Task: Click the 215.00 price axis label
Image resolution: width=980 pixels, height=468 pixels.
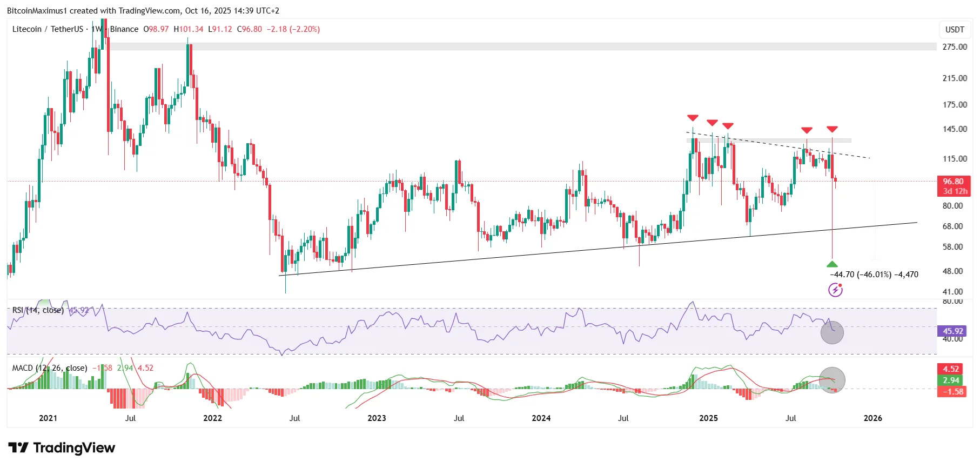Action: (955, 78)
